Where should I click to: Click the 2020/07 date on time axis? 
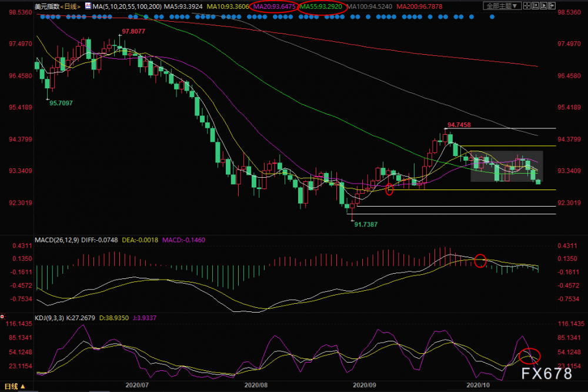[x=137, y=386]
